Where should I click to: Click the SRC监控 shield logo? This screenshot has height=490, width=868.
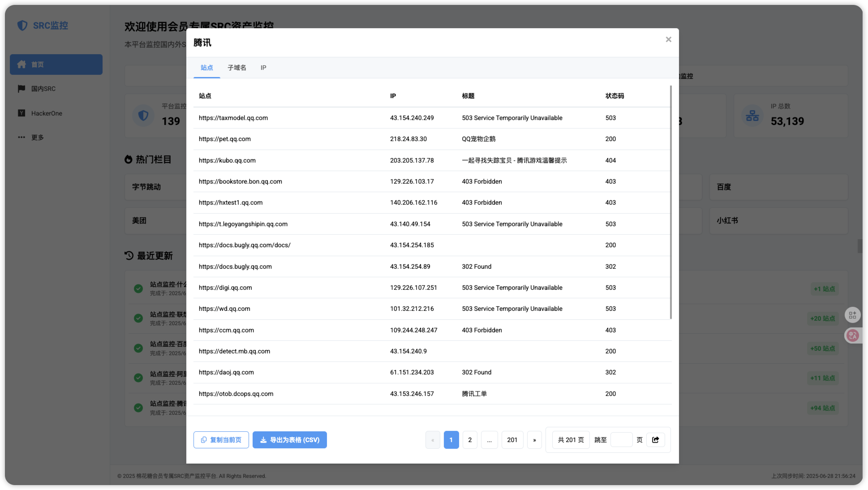tap(22, 26)
